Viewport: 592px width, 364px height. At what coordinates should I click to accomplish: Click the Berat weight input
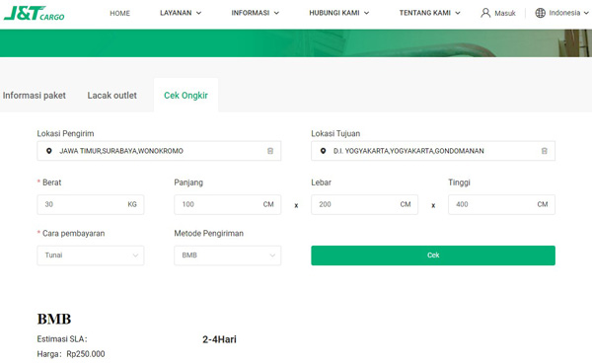(x=91, y=204)
